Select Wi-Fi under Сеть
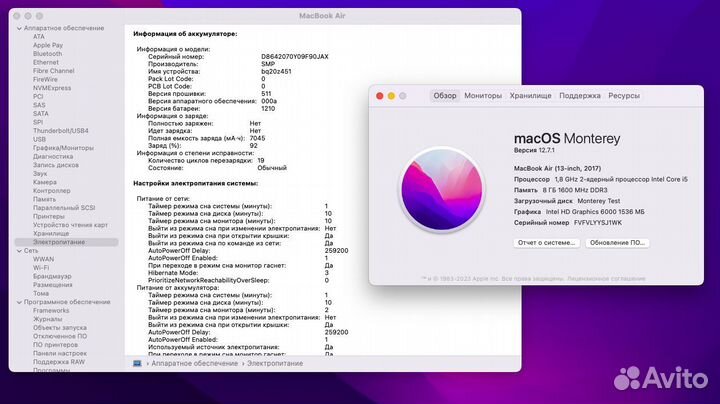This screenshot has width=720, height=404. click(40, 268)
